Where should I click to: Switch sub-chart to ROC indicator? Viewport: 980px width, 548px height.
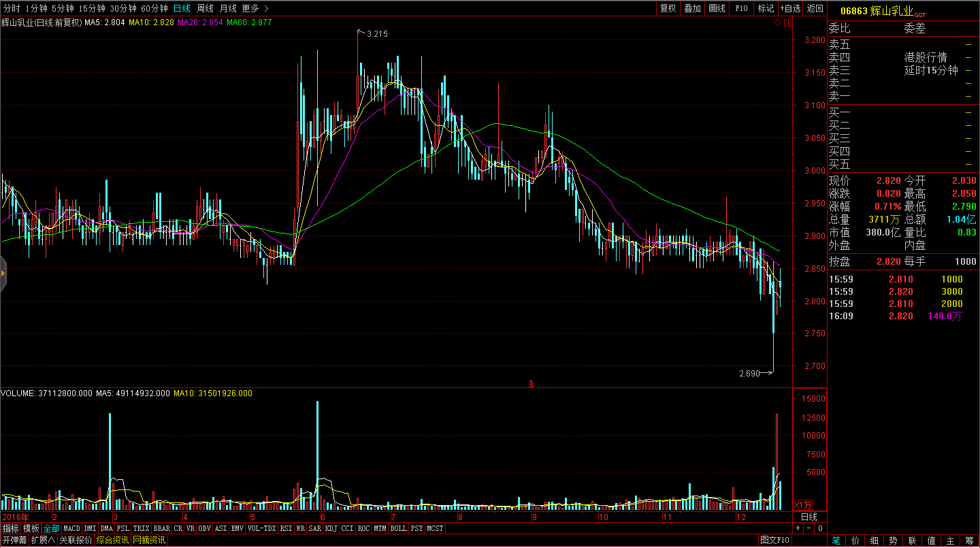tap(364, 528)
